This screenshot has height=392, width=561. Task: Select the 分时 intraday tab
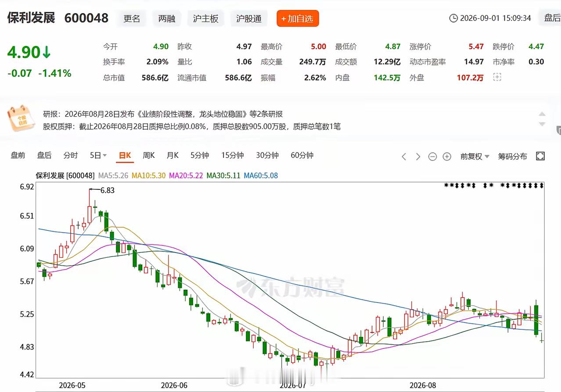71,155
